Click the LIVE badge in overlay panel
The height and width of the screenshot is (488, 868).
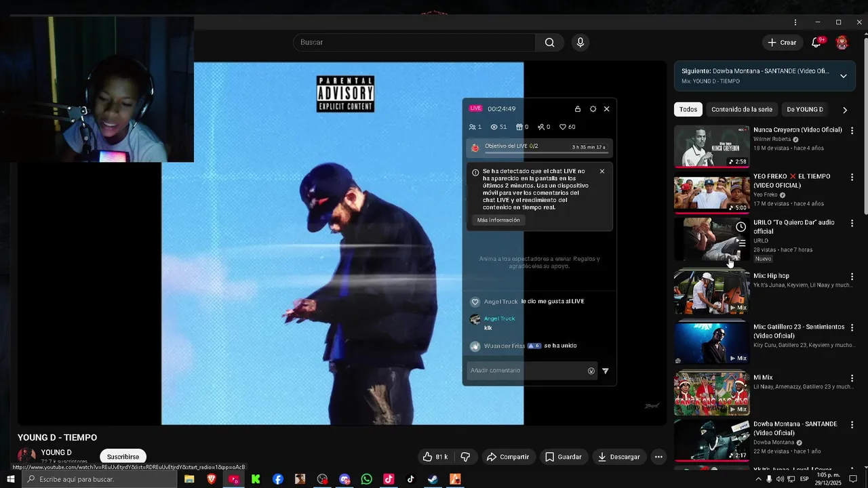(475, 108)
